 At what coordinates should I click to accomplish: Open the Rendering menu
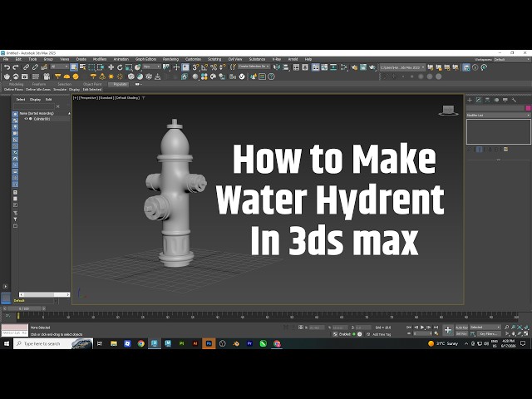[x=170, y=59]
